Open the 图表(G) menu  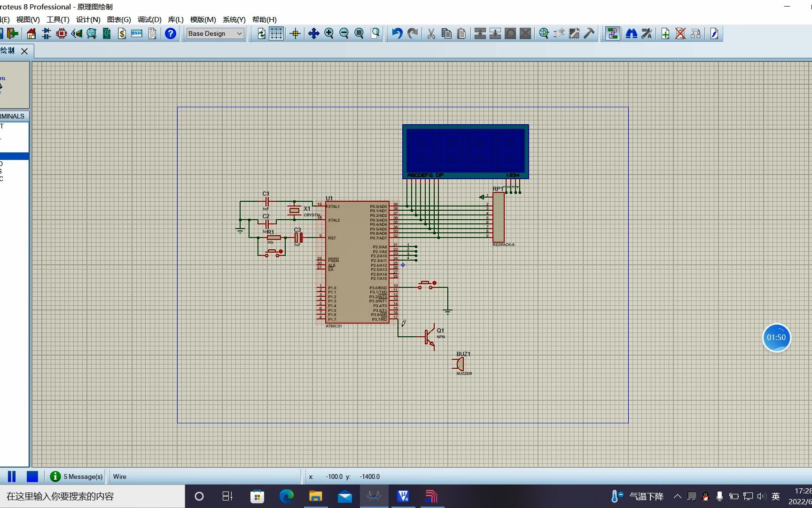(x=119, y=19)
